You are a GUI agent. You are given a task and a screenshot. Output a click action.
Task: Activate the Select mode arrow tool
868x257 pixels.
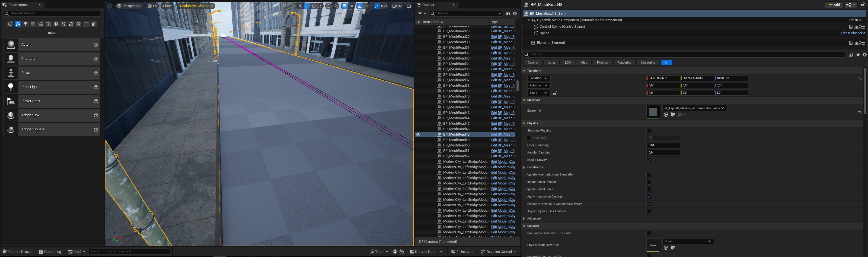(301, 6)
